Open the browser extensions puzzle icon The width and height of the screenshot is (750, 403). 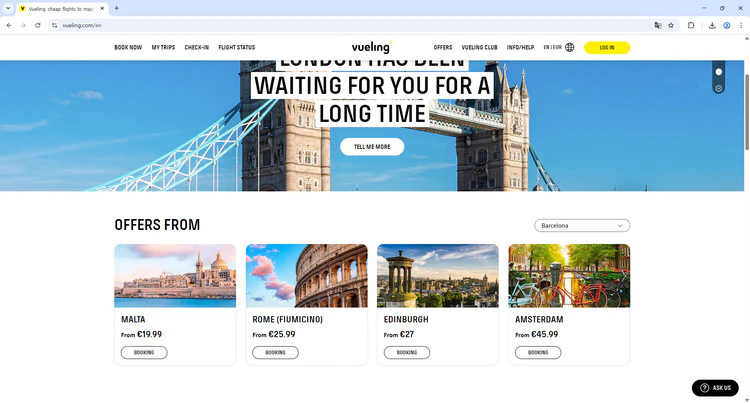pos(691,25)
